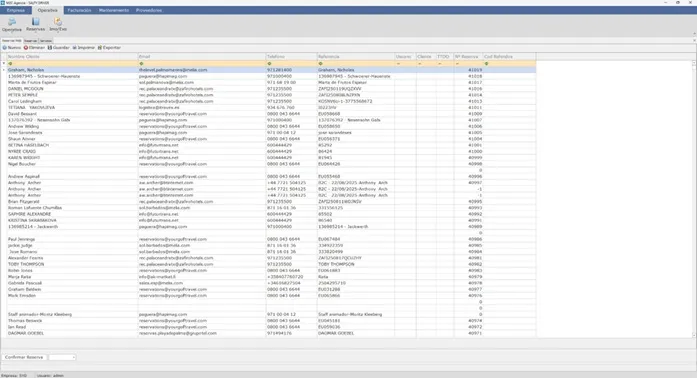Select the Graham, Nicholas row name cell

coord(72,70)
